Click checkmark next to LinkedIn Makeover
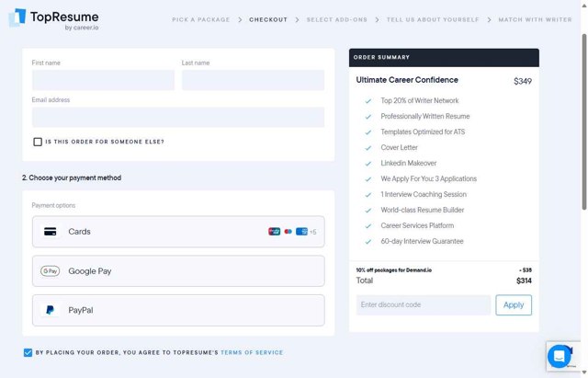This screenshot has height=378, width=588. 368,164
